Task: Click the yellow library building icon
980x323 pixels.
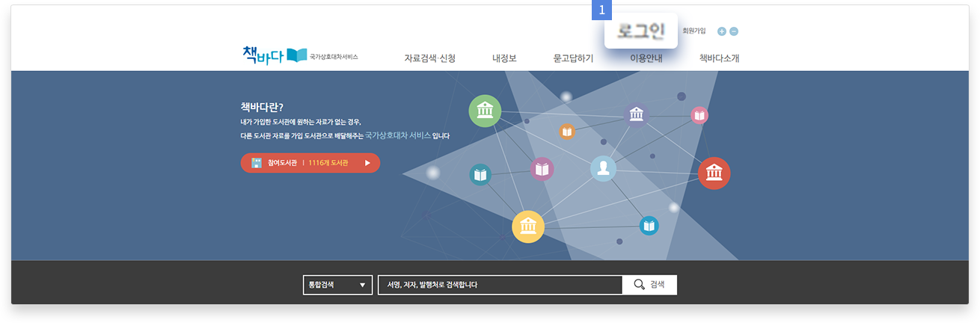Action: click(x=528, y=227)
